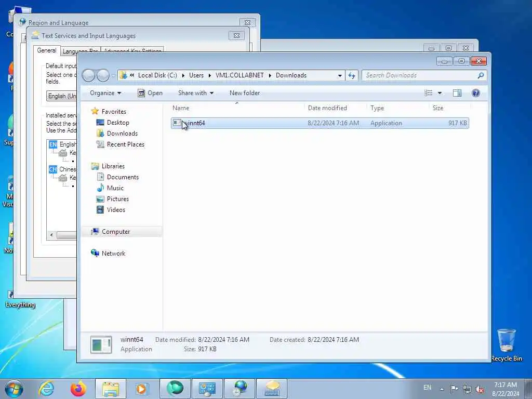The height and width of the screenshot is (399, 532).
Task: Click Show desktop button at taskbar end
Action: pyautogui.click(x=528, y=389)
